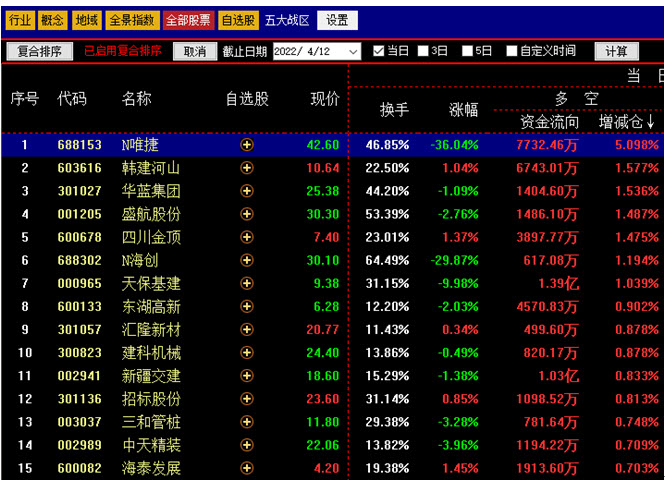Add 招标股份 to watchlist via plus icon

pos(246,399)
